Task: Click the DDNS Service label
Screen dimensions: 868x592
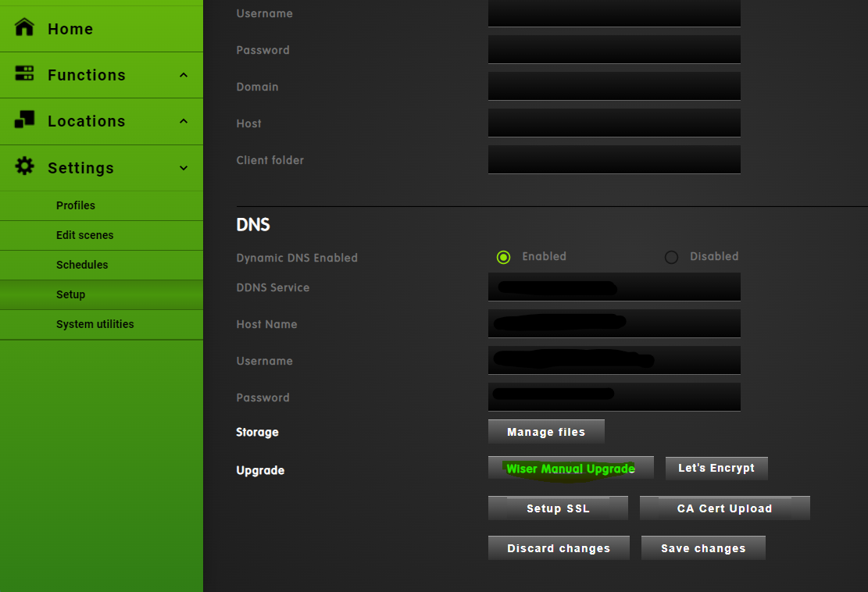Action: (x=273, y=287)
